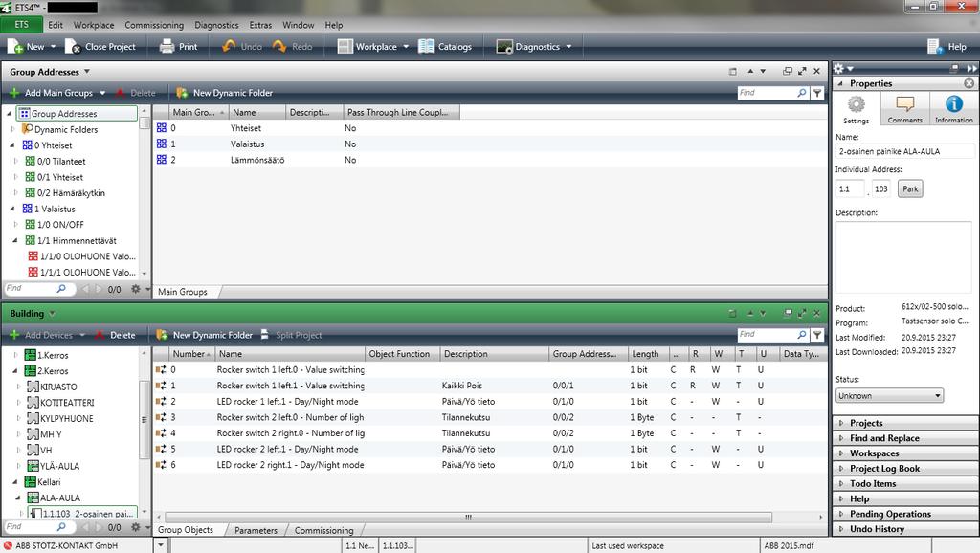
Task: Click filter icon in Group Addresses panel
Action: pyautogui.click(x=817, y=93)
